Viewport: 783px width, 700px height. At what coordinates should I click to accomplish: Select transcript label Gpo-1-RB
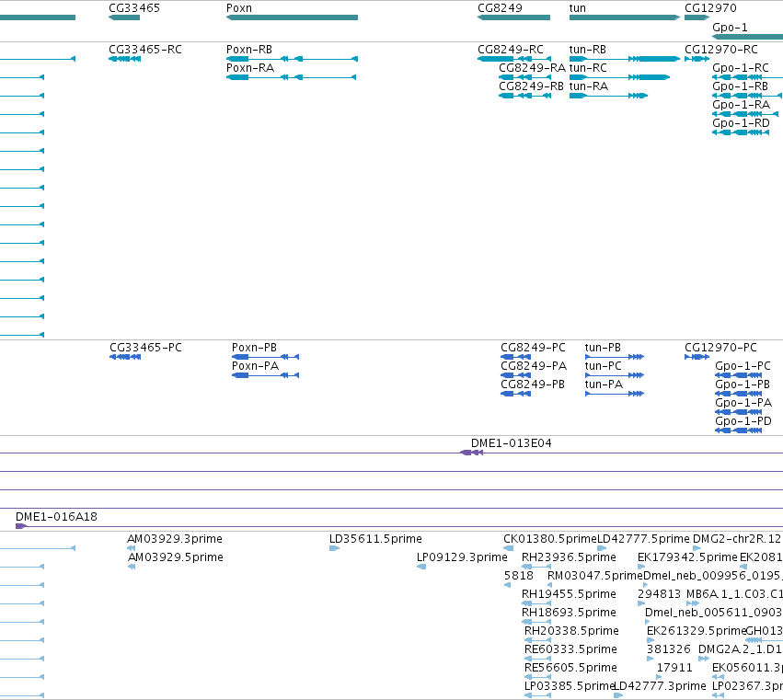click(x=741, y=86)
